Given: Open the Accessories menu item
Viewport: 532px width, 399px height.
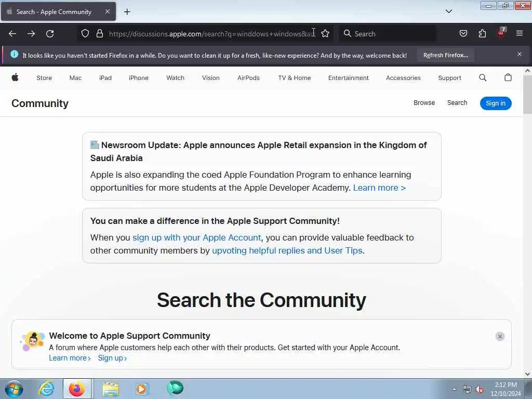Looking at the screenshot, I should (x=403, y=78).
